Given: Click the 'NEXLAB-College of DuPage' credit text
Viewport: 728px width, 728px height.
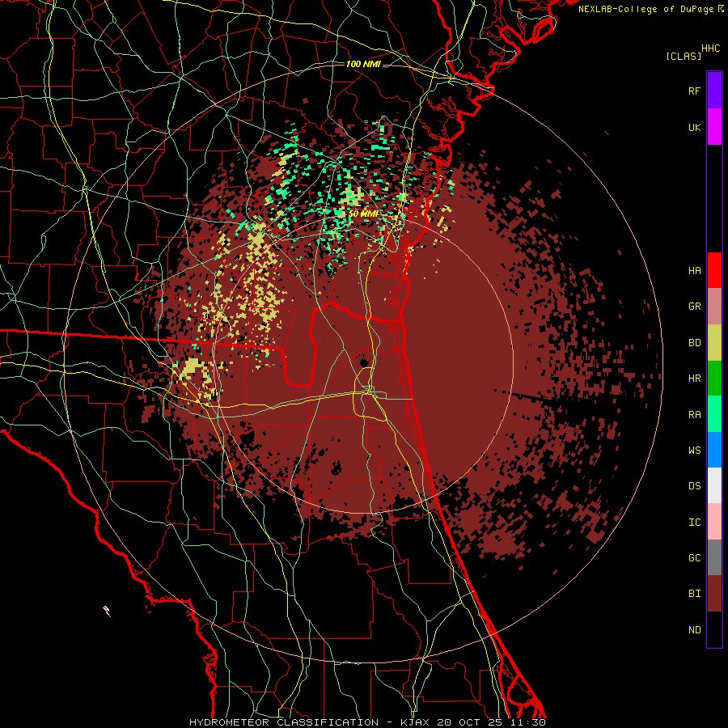Looking at the screenshot, I should click(647, 9).
